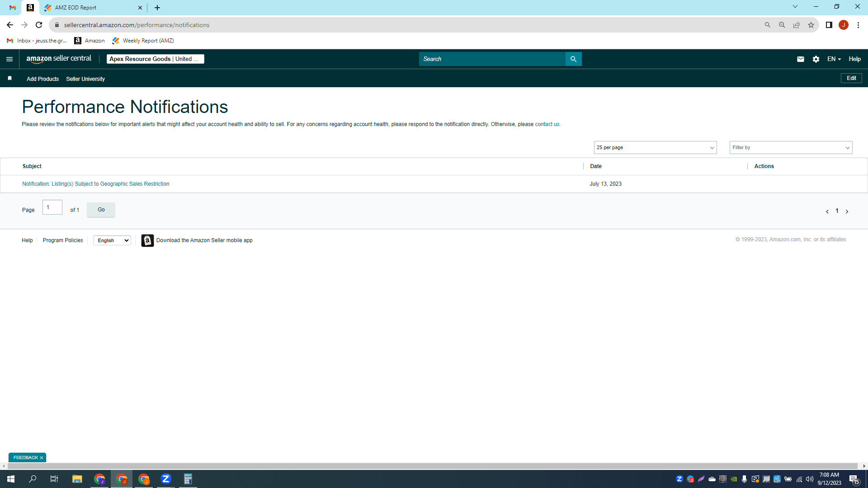Click the browser back arrow
The image size is (868, 488).
pyautogui.click(x=10, y=25)
